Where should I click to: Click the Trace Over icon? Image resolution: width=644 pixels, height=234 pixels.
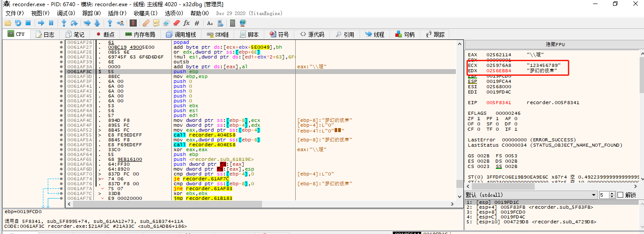(97, 23)
